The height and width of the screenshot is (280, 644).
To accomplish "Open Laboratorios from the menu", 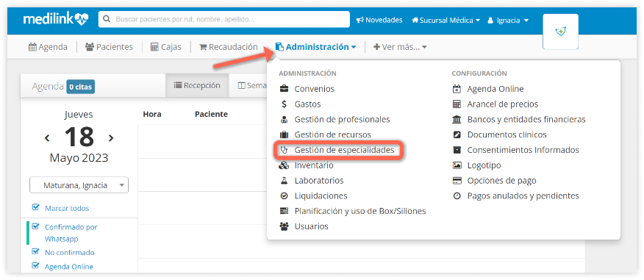I will point(319,181).
